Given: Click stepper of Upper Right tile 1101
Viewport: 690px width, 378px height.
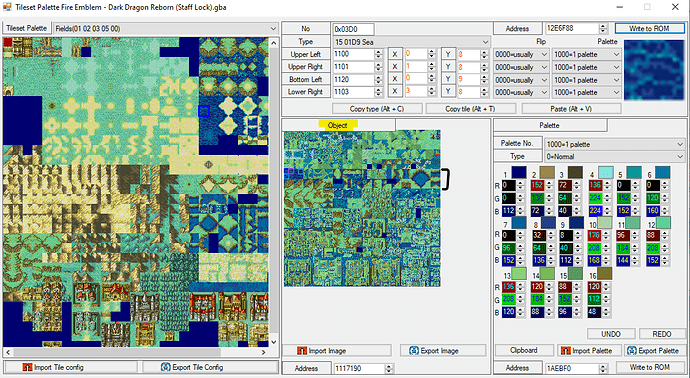Looking at the screenshot, I should pos(378,67).
